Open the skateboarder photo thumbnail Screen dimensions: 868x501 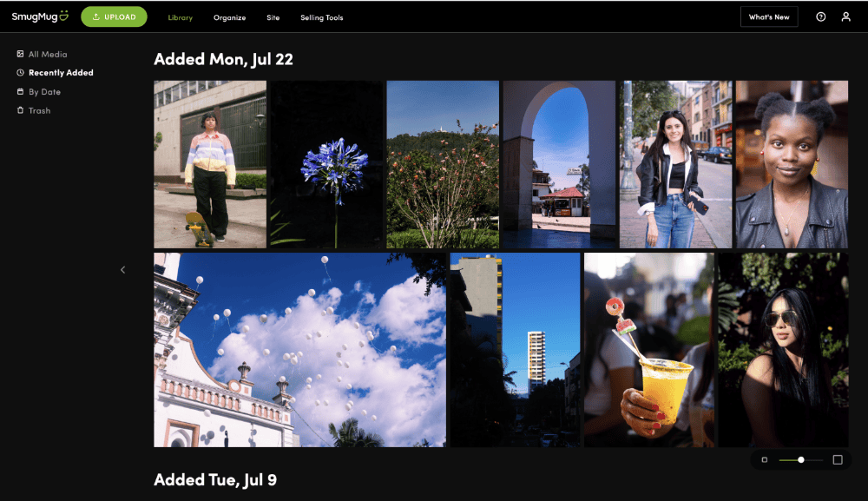pos(210,164)
